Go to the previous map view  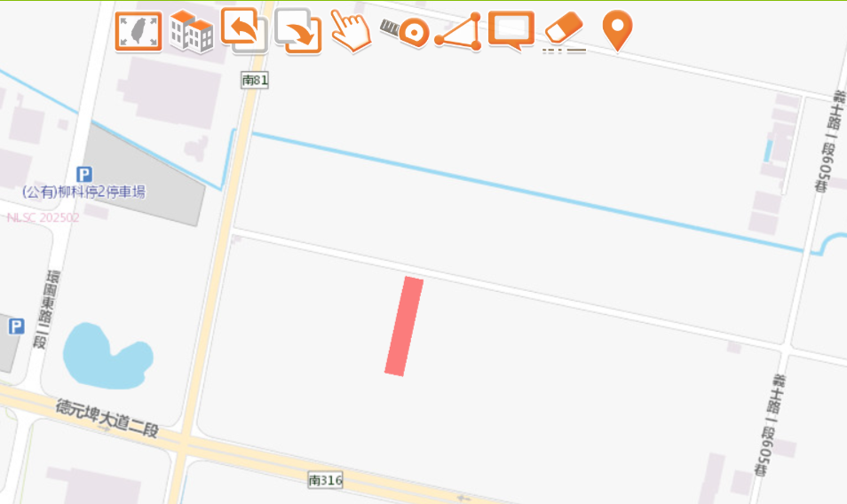coord(244,30)
